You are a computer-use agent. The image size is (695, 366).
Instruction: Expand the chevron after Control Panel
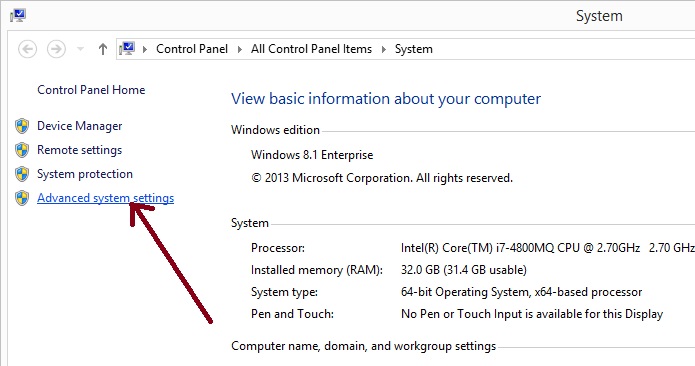tap(240, 49)
